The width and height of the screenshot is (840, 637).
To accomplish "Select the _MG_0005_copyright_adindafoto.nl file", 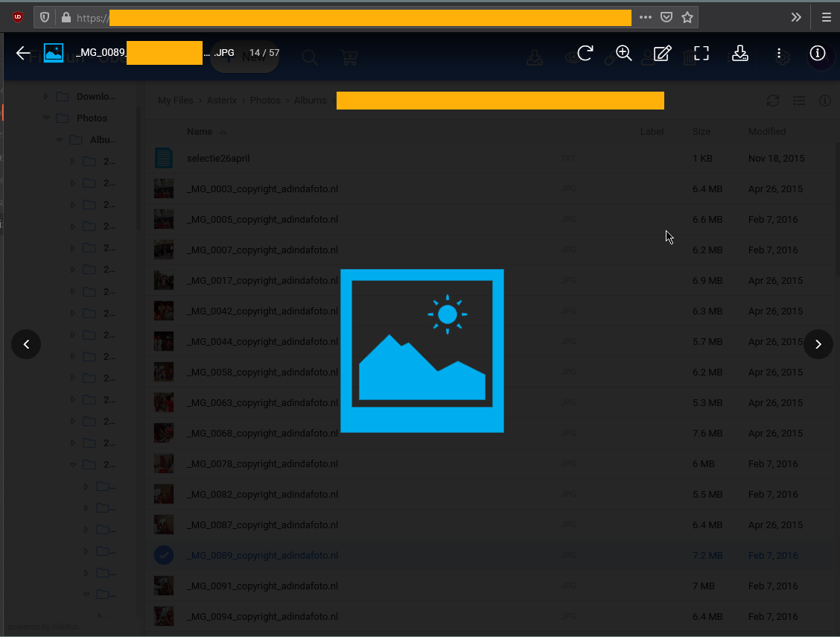I will [262, 220].
